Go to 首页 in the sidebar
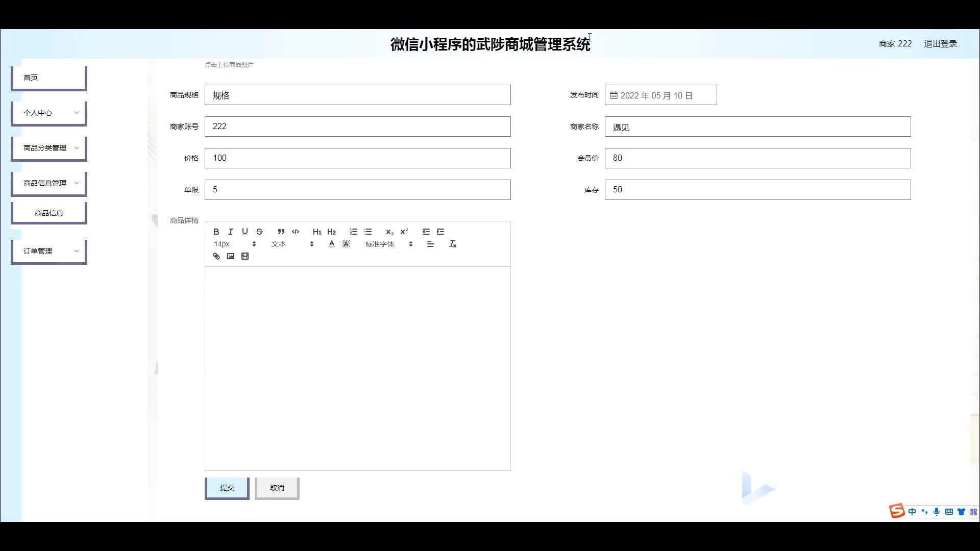Screen dimensions: 980x551 tap(49, 78)
